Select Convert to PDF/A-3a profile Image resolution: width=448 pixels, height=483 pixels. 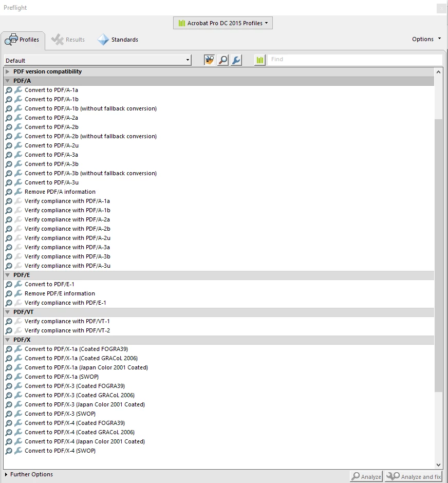51,155
